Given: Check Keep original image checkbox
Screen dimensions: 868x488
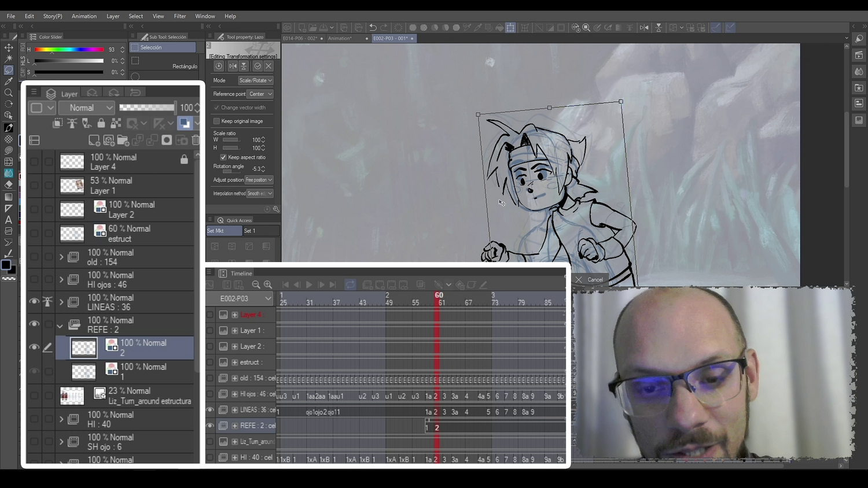Looking at the screenshot, I should 217,121.
